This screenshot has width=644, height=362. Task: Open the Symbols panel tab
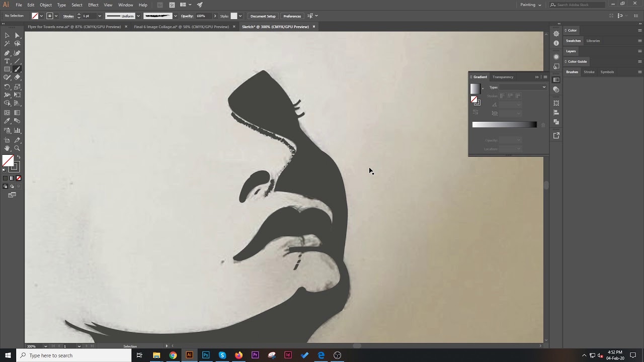[x=607, y=72]
